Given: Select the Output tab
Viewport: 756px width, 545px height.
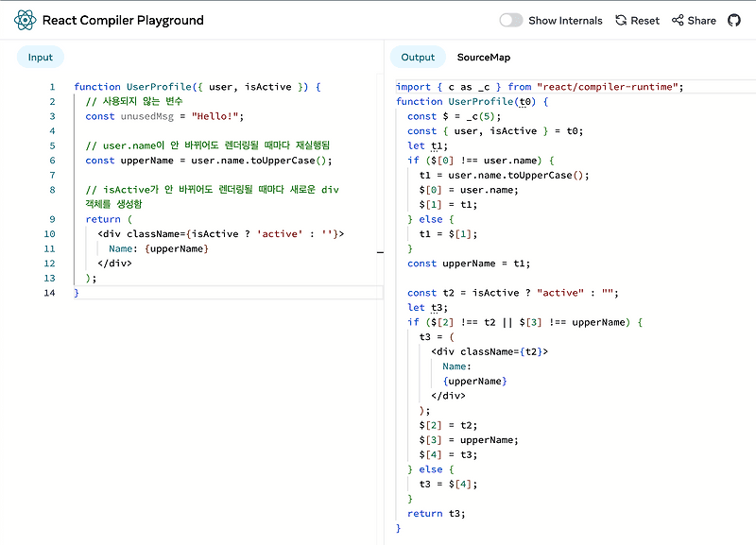Looking at the screenshot, I should click(418, 58).
